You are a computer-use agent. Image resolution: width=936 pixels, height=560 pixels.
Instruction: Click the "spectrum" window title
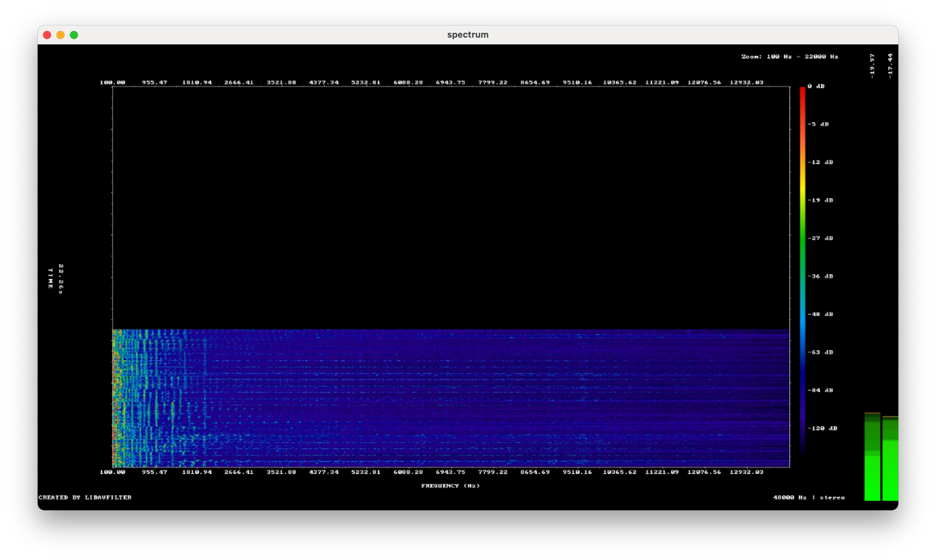point(468,35)
